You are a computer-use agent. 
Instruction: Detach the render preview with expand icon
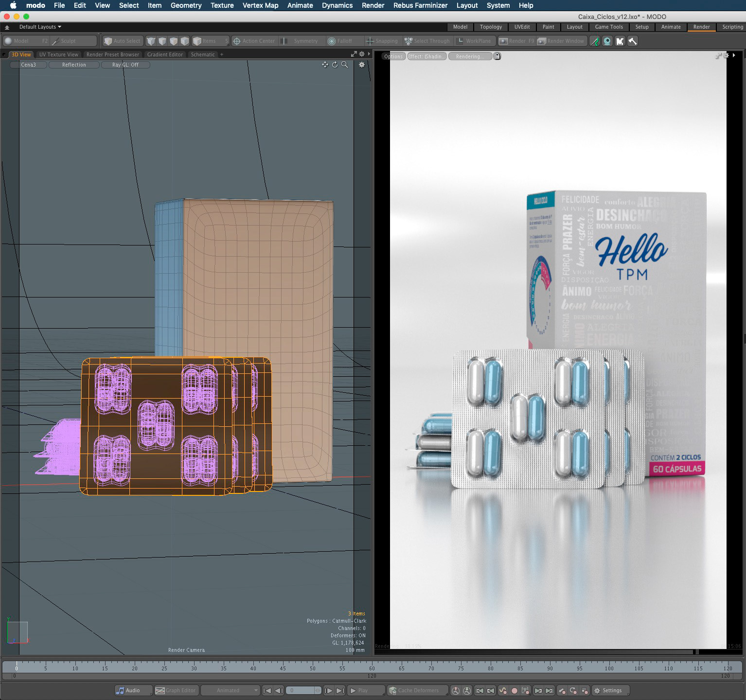click(718, 56)
